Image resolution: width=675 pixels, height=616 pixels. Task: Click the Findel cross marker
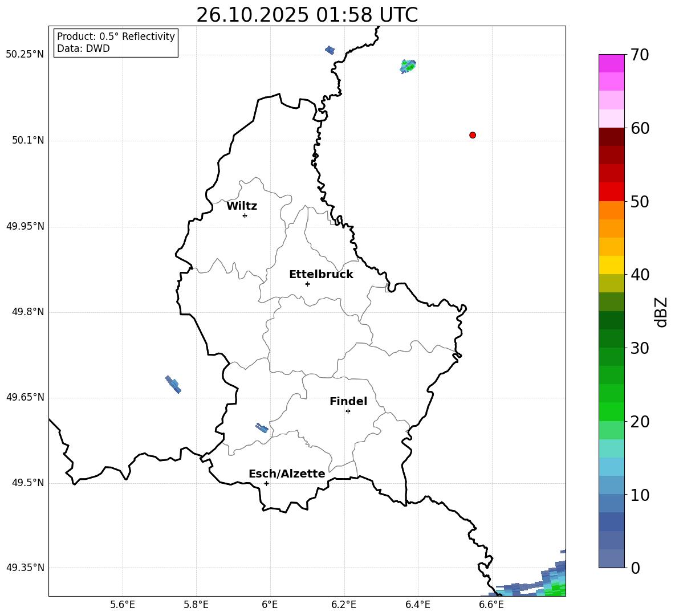tap(348, 411)
